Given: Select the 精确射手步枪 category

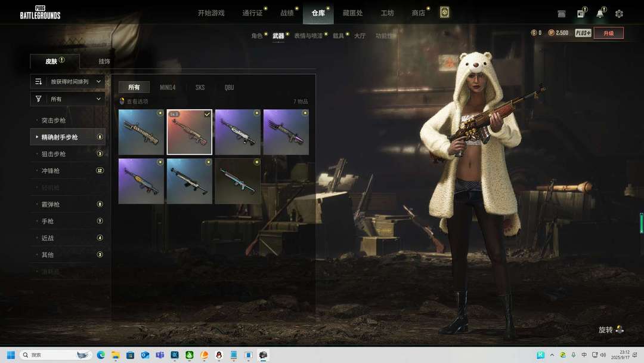Looking at the screenshot, I should point(68,137).
